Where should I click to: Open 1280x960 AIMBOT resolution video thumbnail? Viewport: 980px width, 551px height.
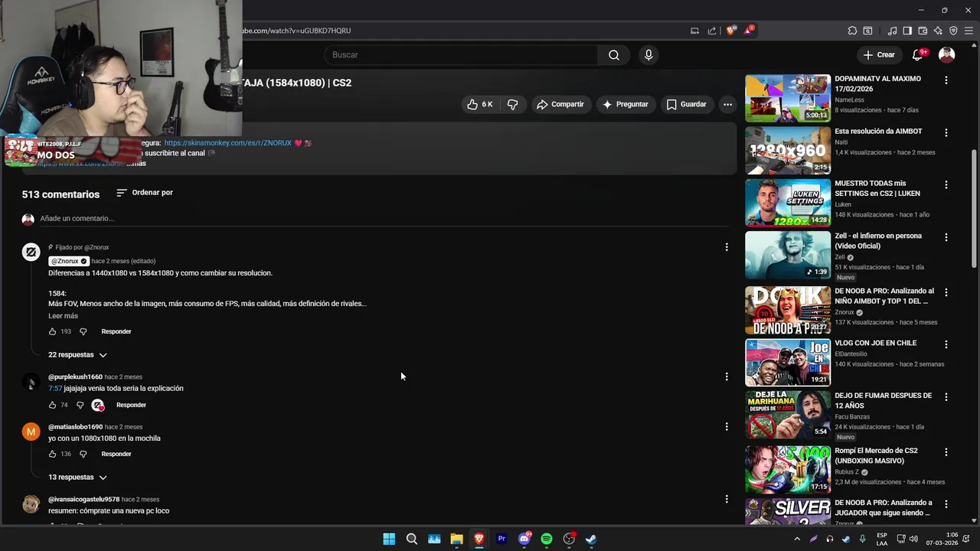788,151
